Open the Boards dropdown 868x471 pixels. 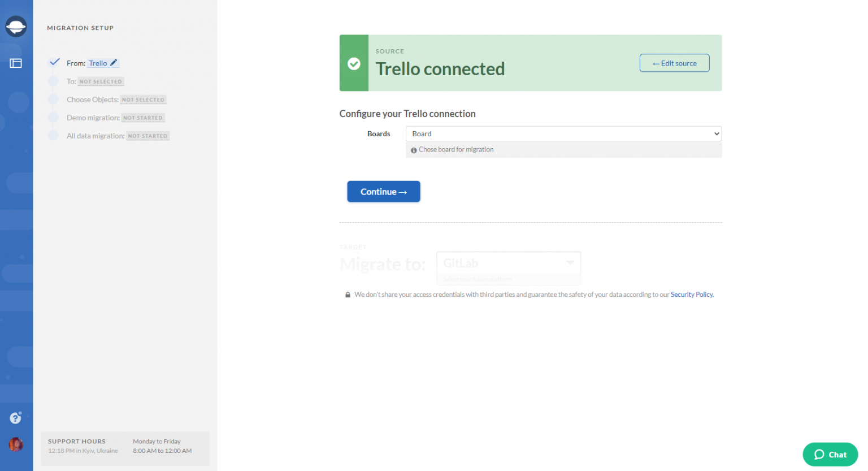click(x=563, y=134)
